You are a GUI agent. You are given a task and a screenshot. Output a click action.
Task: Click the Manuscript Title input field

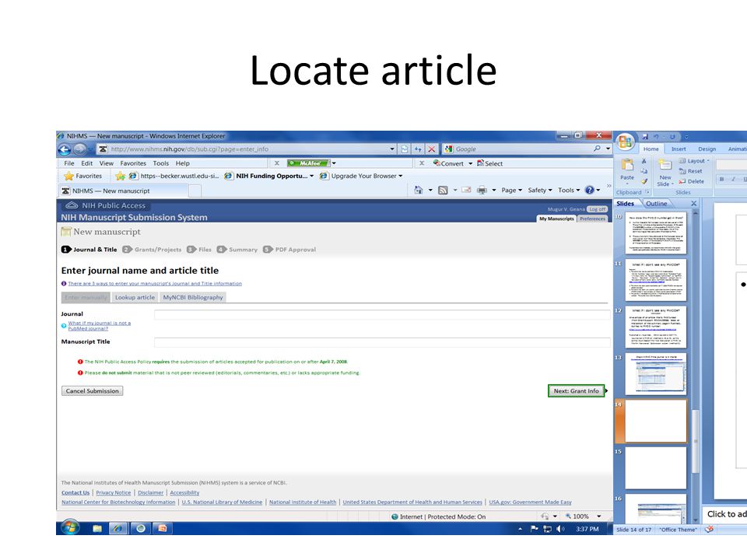click(x=382, y=342)
